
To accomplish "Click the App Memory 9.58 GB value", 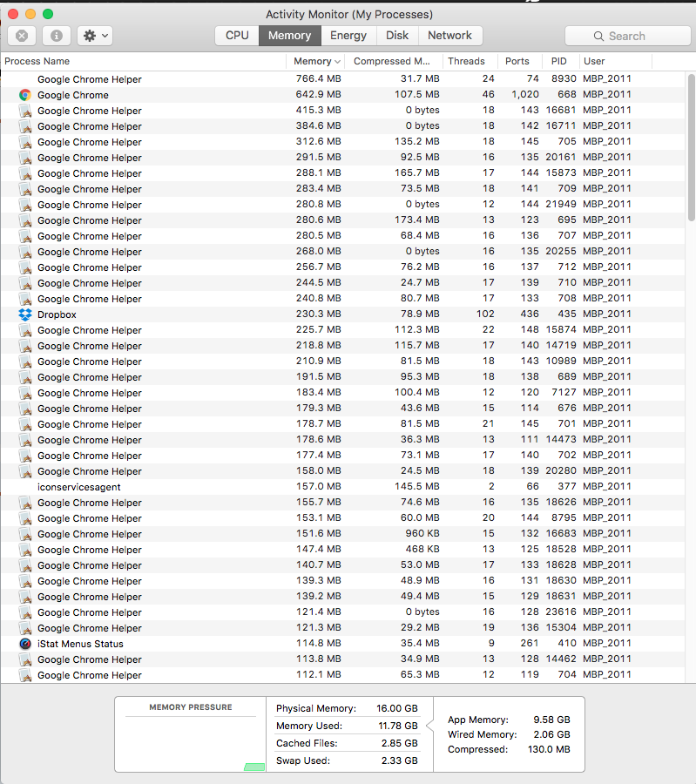I will [x=551, y=720].
